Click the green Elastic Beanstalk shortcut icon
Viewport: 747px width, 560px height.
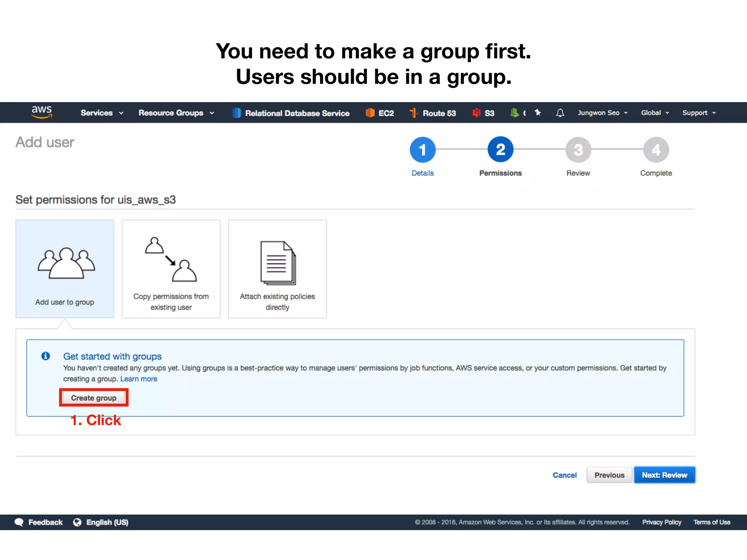pyautogui.click(x=514, y=113)
